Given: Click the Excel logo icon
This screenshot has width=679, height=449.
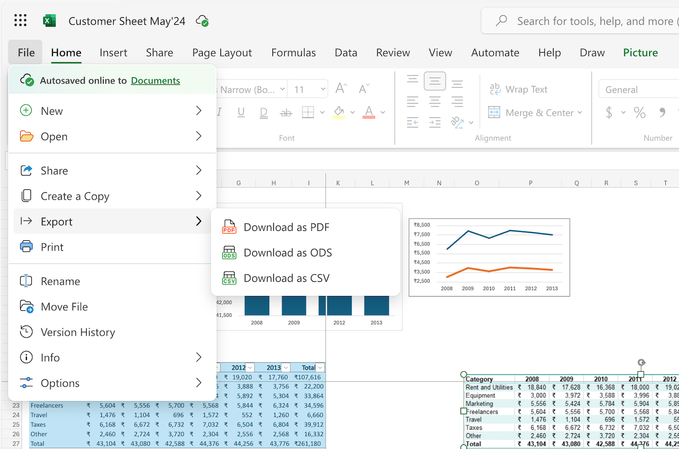Looking at the screenshot, I should point(49,20).
